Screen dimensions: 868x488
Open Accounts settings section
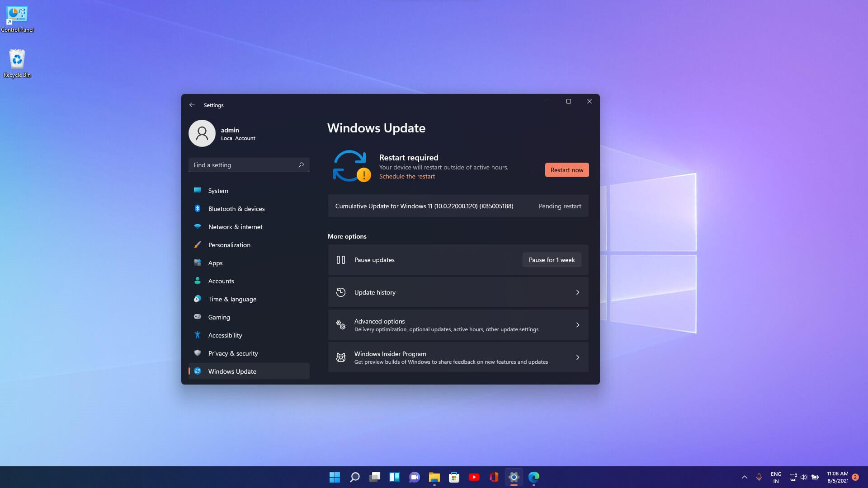pyautogui.click(x=221, y=281)
